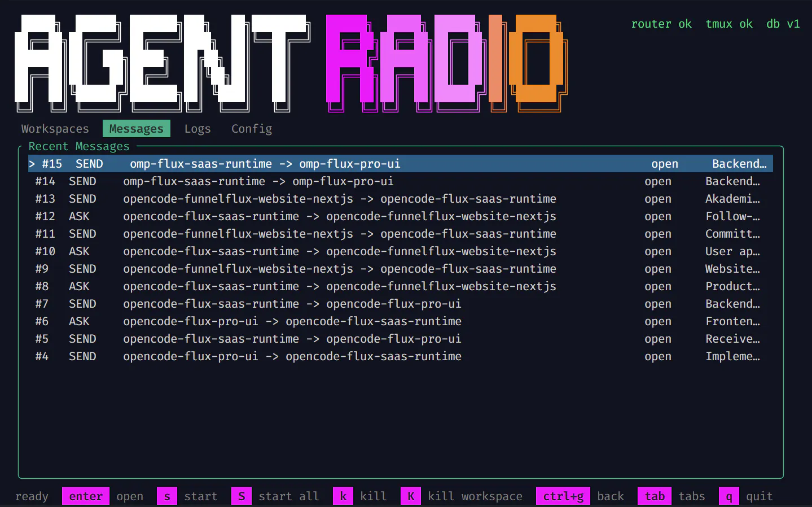Click the 'tab' tabs key badge
This screenshot has width=812, height=507.
[655, 496]
